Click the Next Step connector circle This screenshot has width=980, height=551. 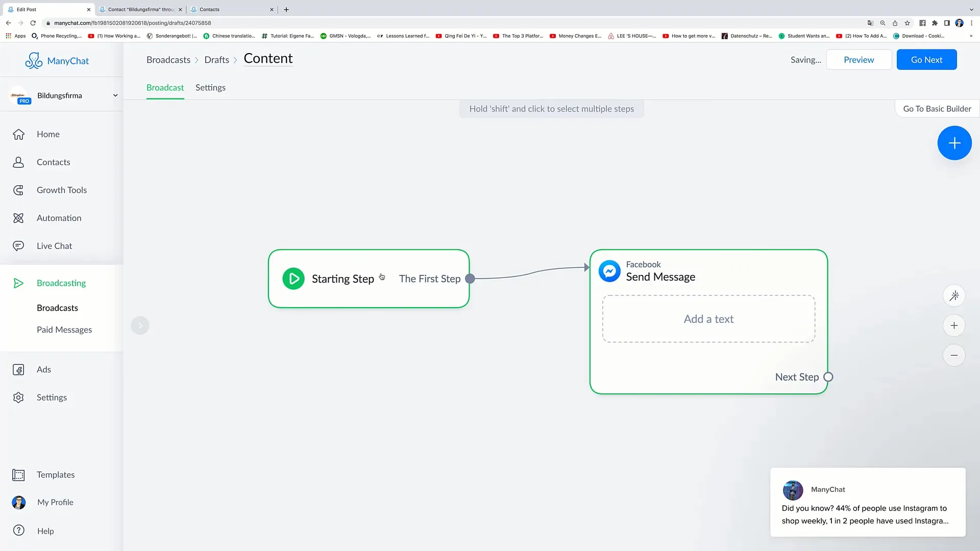(x=828, y=377)
